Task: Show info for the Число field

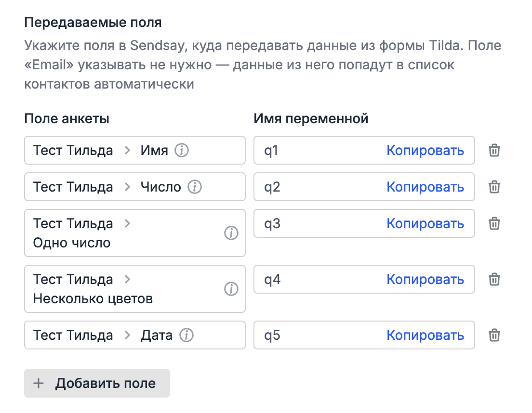Action: (195, 187)
